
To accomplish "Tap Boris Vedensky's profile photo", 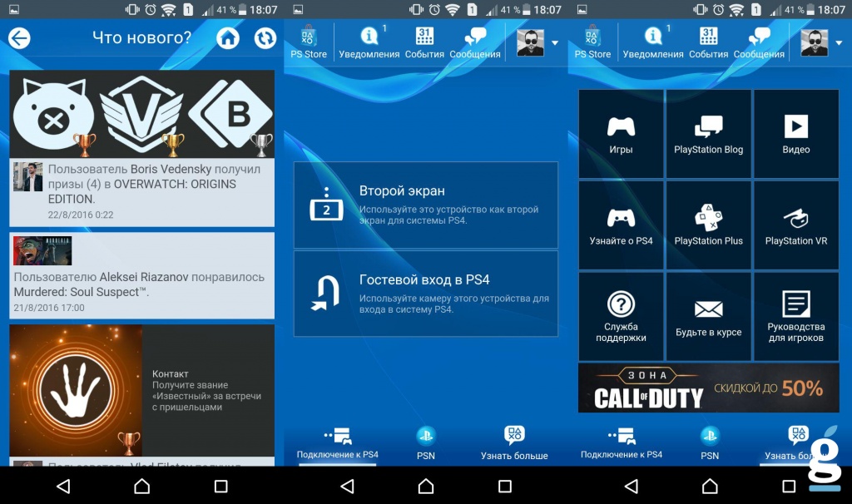I will (27, 176).
